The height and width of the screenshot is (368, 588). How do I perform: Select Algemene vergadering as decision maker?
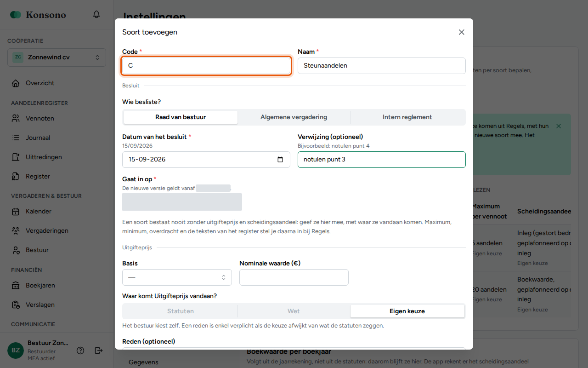(x=294, y=117)
